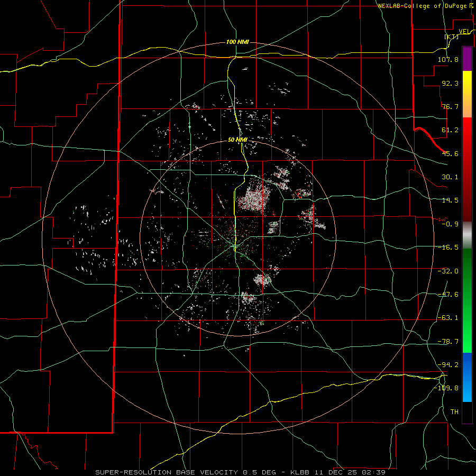Viewport: 476px width, 476px height.
Task: Click the -32.0 velocity scale value
Action: [448, 271]
